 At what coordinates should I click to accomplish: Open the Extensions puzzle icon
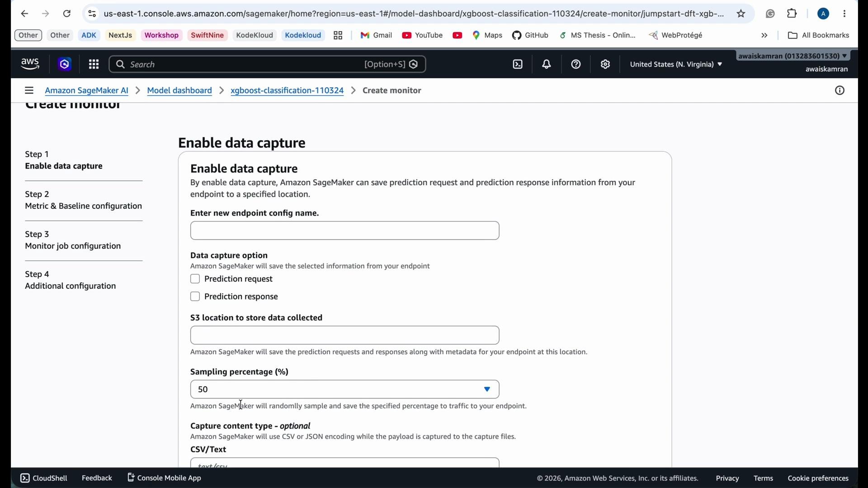click(x=793, y=14)
